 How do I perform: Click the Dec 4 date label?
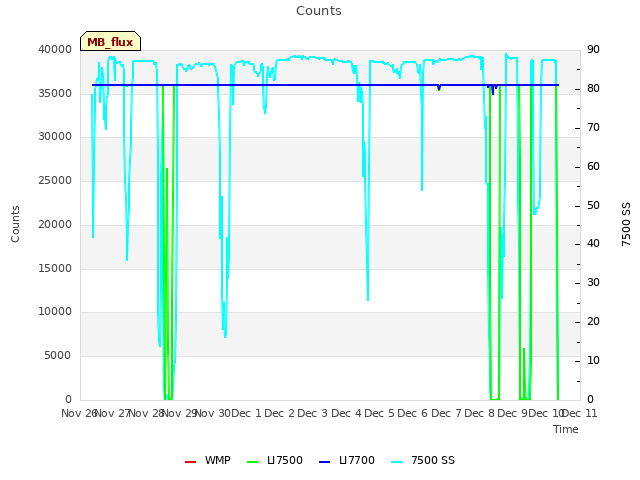coord(346,413)
